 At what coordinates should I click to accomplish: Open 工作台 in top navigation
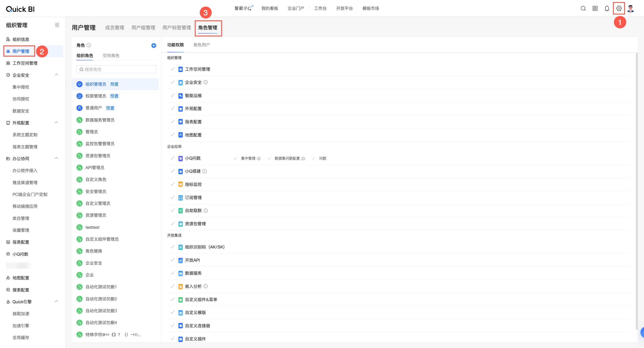320,8
